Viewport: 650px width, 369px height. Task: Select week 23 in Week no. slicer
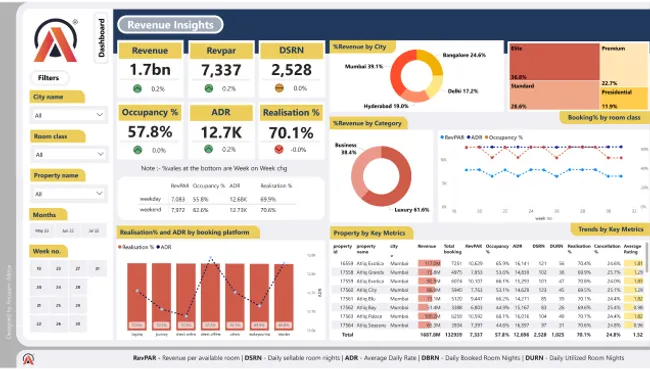58,269
